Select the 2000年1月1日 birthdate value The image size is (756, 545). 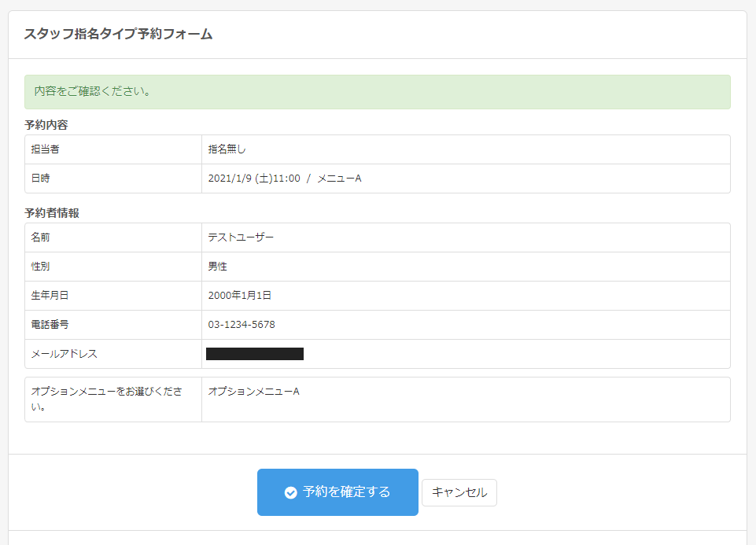(240, 296)
